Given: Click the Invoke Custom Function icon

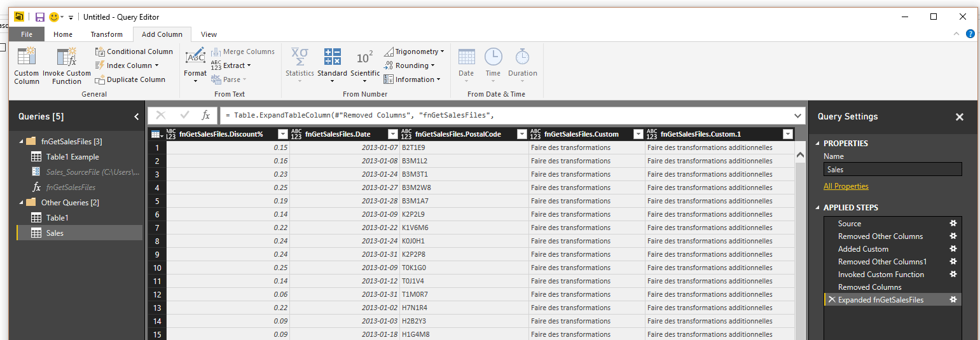Looking at the screenshot, I should 67,58.
